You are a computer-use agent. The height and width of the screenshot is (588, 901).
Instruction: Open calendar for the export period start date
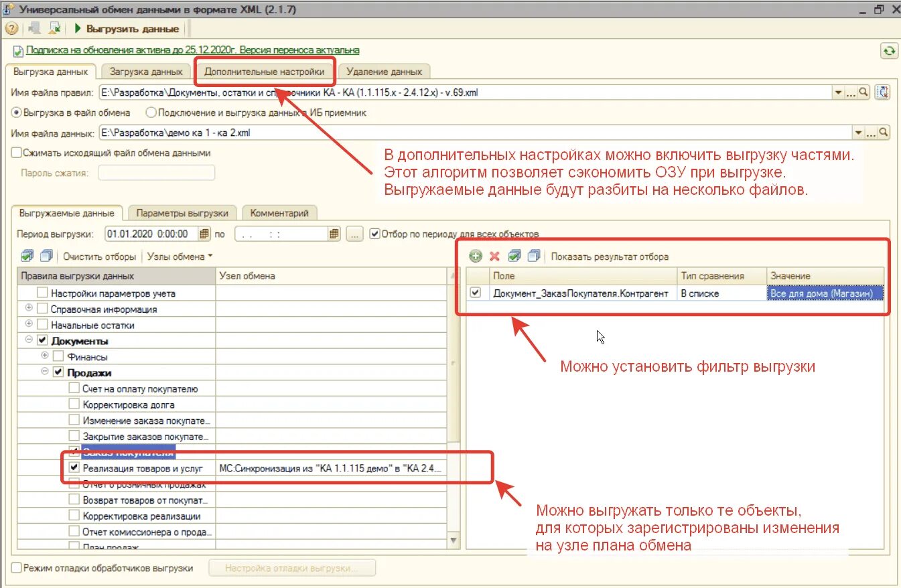(x=204, y=234)
